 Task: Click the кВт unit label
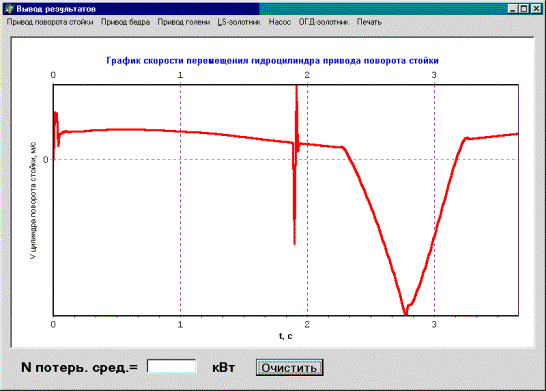(x=224, y=368)
